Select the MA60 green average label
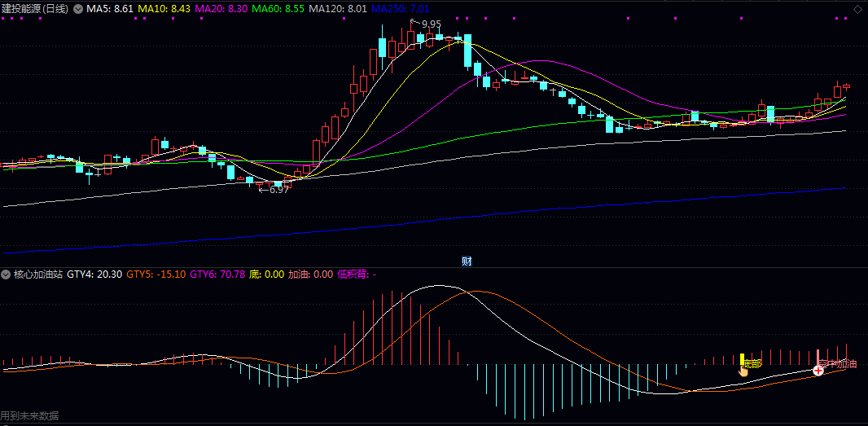The width and height of the screenshot is (868, 426). [x=280, y=8]
